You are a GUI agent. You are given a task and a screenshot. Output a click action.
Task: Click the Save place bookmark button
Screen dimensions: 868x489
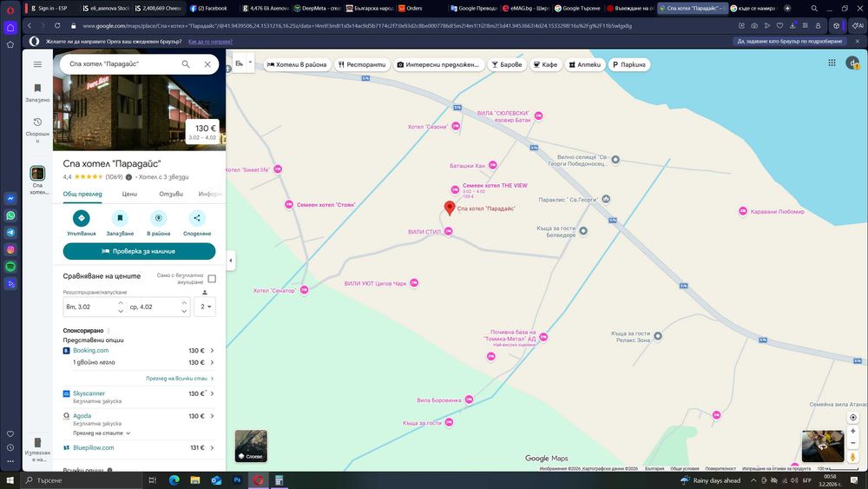click(120, 218)
